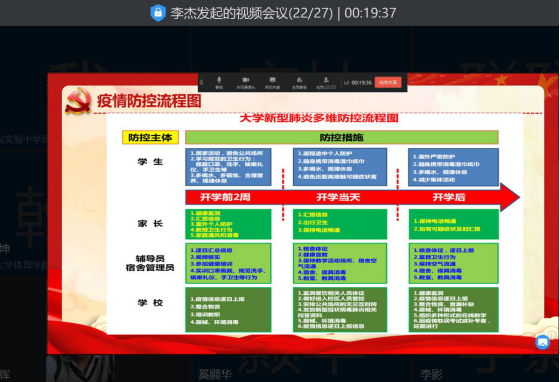Click the network signal strength indicator

[346, 83]
